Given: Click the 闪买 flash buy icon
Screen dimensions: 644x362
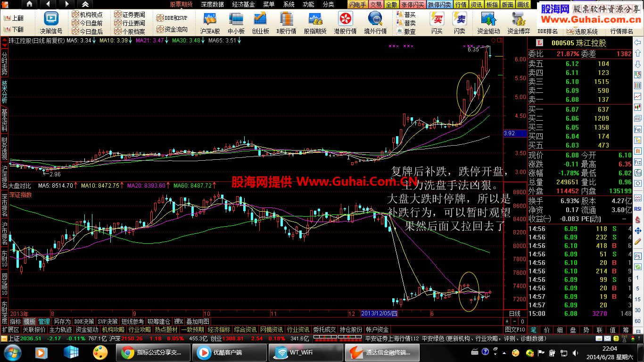Looking at the screenshot, I should 437,23.
